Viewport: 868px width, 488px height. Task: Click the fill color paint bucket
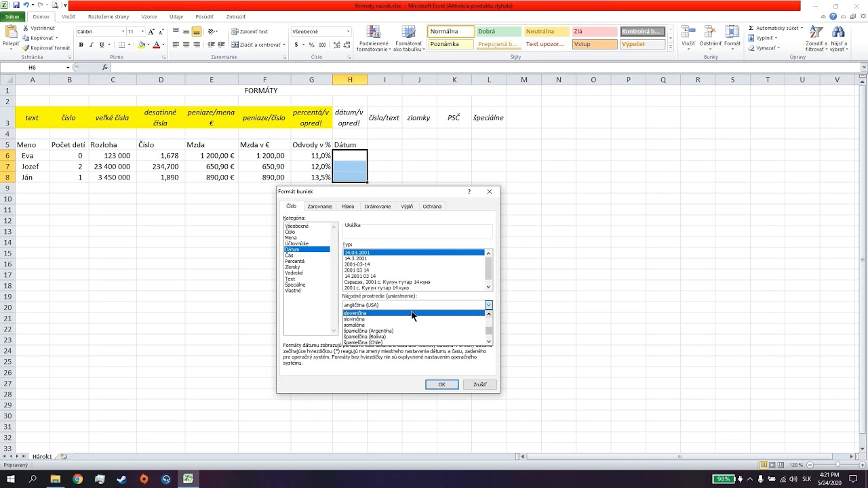[142, 45]
